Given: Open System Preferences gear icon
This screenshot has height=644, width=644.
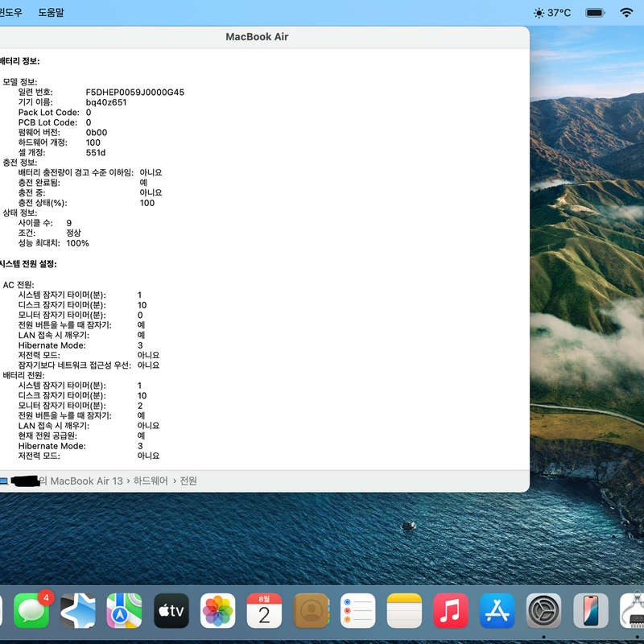Looking at the screenshot, I should tap(544, 611).
